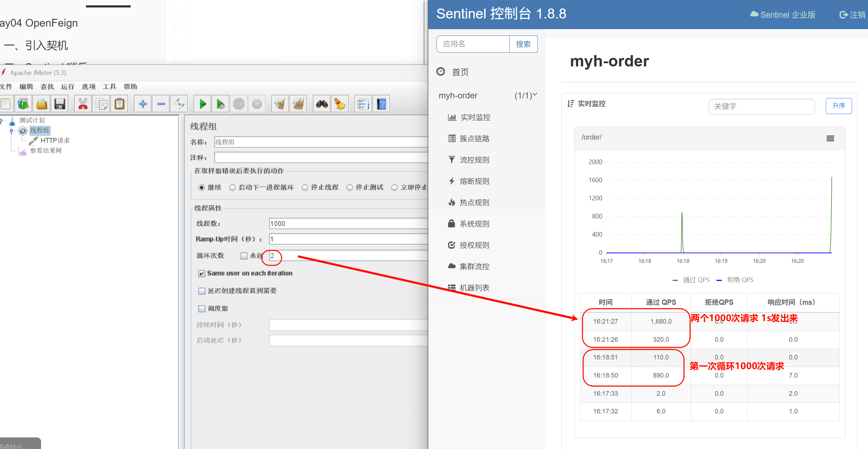Collapse the myh-order app chevron

[x=535, y=95]
